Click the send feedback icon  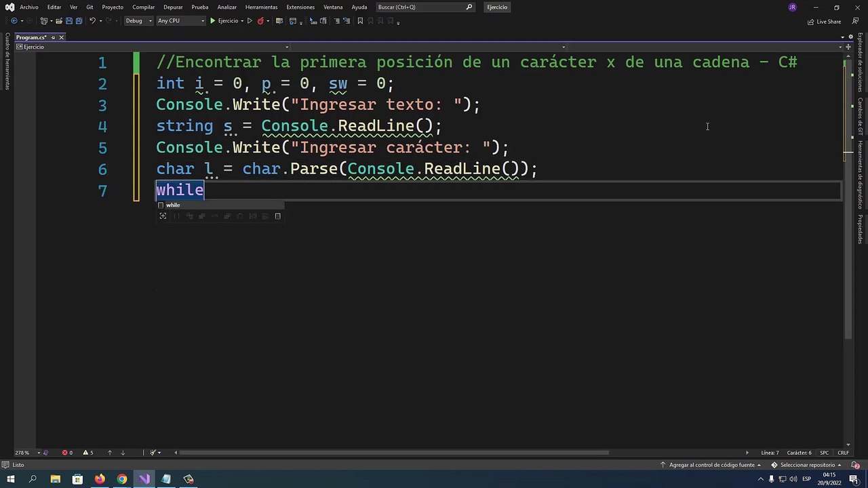(855, 22)
